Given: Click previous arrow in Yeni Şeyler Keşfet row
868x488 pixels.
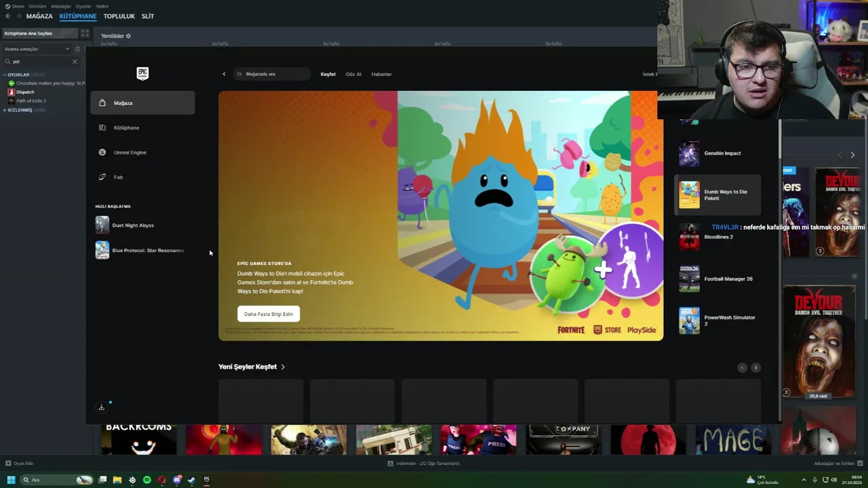Looking at the screenshot, I should coord(742,367).
